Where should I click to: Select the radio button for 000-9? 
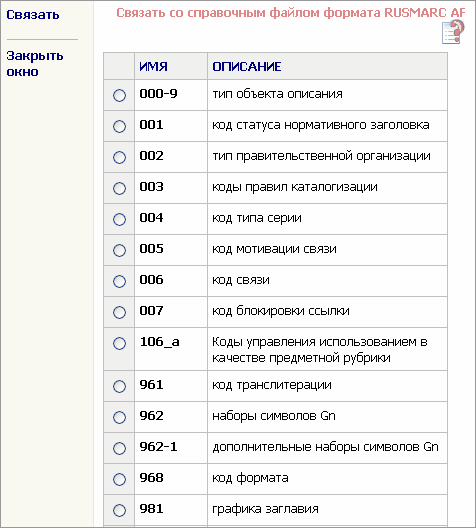(119, 95)
